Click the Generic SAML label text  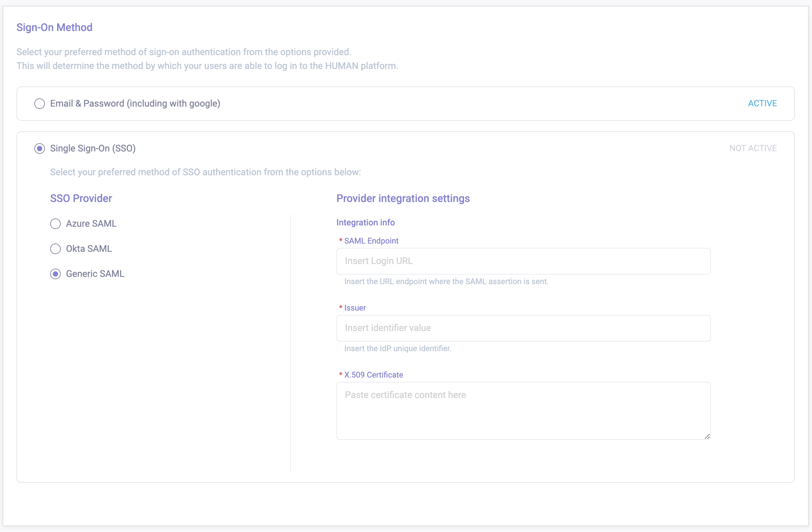click(x=95, y=274)
